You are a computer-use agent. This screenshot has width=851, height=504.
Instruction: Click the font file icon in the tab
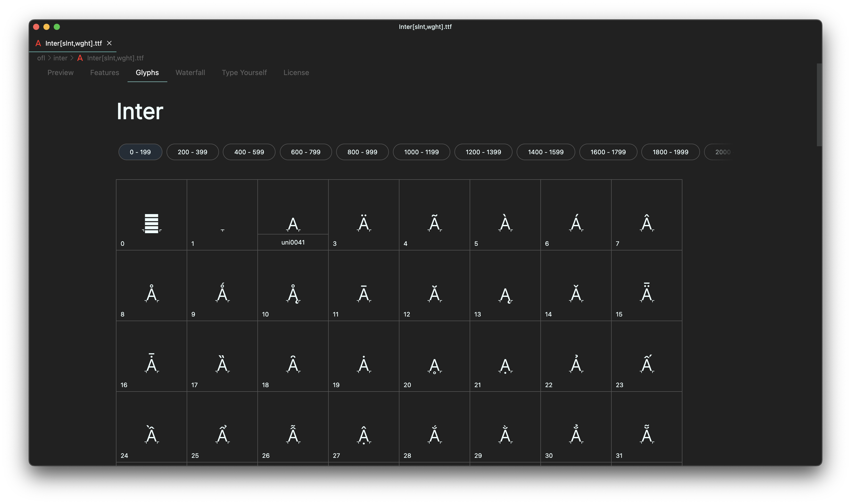[x=38, y=43]
